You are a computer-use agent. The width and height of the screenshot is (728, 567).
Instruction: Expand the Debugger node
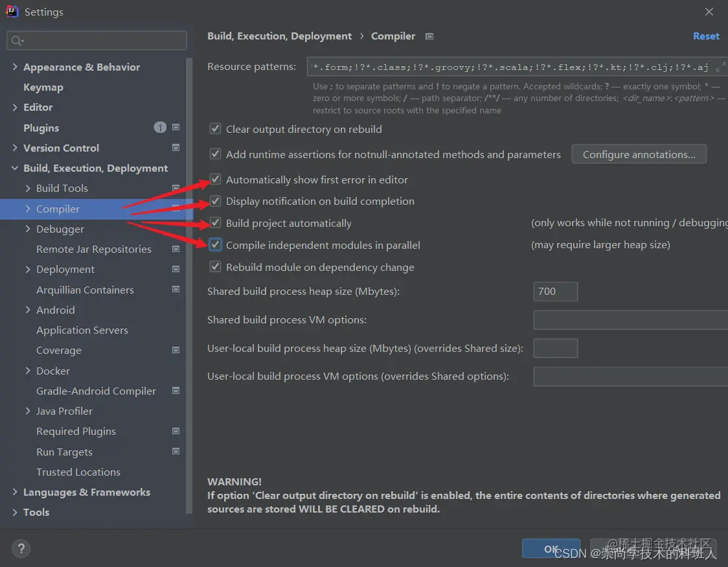pyautogui.click(x=28, y=229)
